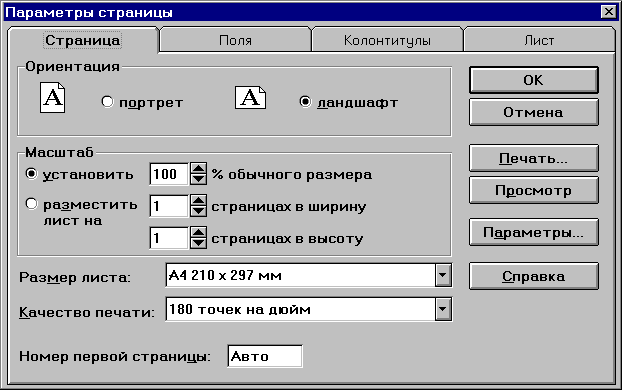This screenshot has width=622, height=390.
Task: Close the Параметры страницы dialog
Action: (608, 12)
